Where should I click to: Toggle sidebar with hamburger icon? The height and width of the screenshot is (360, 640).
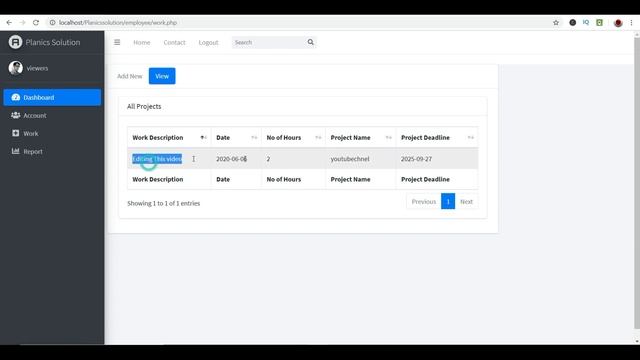tap(117, 42)
